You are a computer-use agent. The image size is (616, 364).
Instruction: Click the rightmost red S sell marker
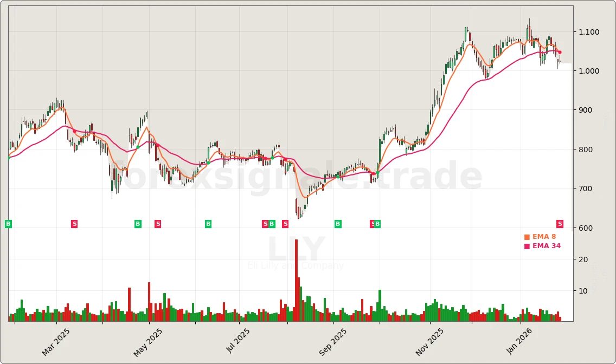tap(559, 223)
